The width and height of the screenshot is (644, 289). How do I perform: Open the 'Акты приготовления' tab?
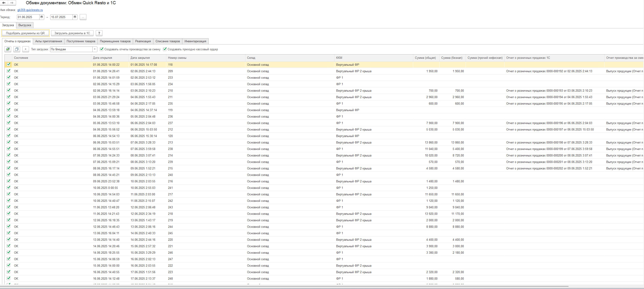coord(48,41)
